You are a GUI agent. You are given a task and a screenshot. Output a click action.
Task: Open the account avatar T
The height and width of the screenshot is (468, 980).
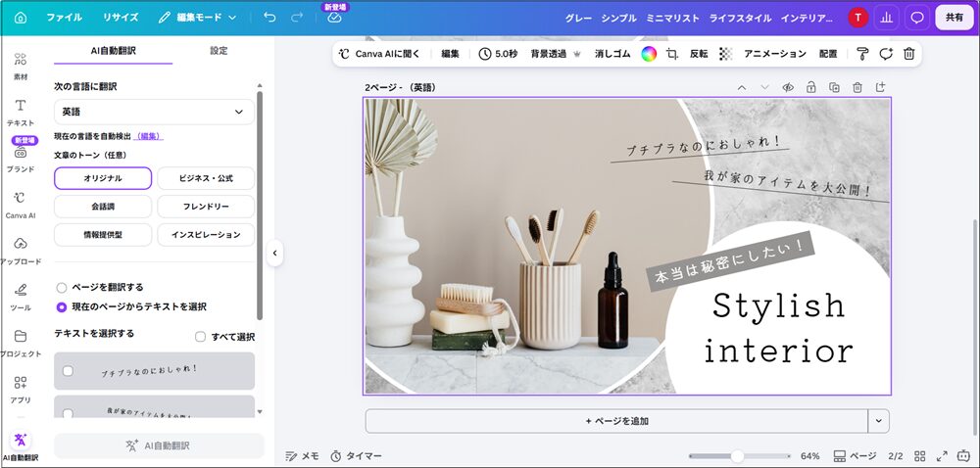click(x=857, y=18)
